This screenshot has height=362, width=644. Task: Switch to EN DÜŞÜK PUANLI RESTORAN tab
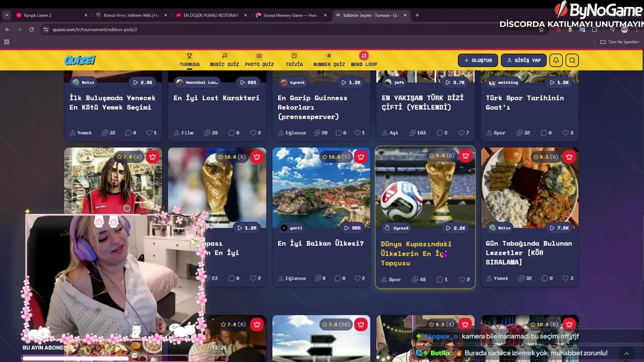click(211, 15)
